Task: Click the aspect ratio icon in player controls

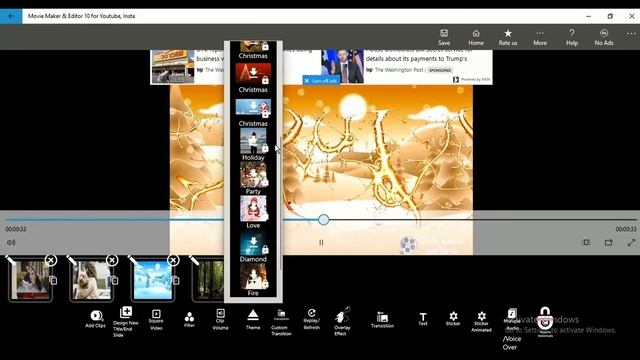Action: 586,242
